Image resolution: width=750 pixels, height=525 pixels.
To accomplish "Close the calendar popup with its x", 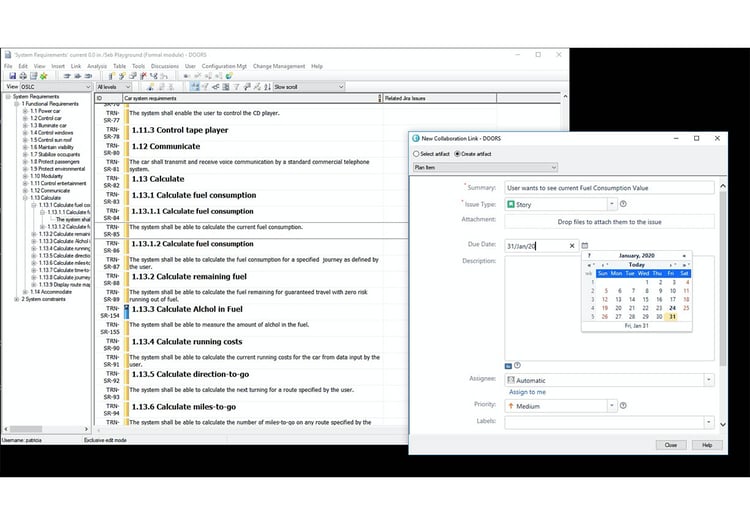I will click(x=684, y=256).
